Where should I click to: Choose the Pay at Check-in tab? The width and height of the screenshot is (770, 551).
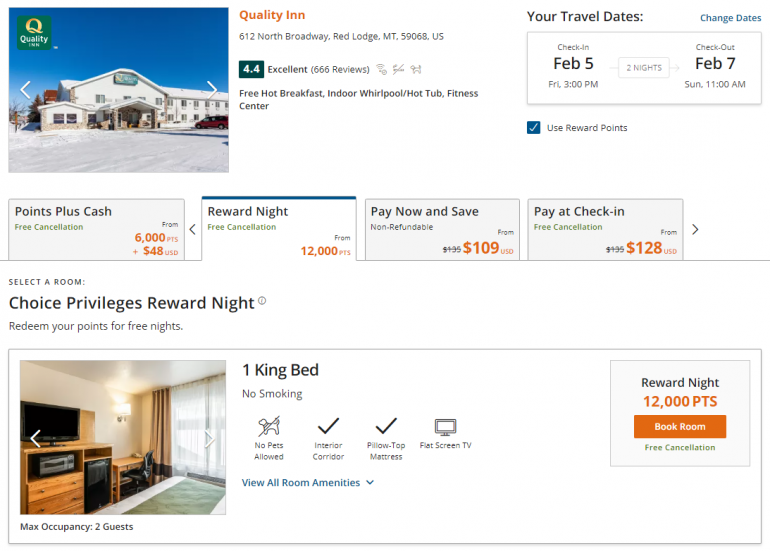tap(604, 230)
